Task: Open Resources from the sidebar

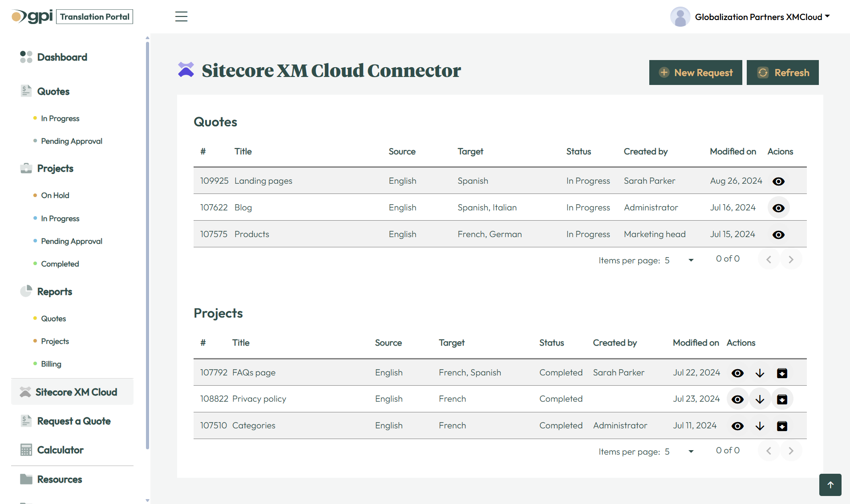Action: (59, 479)
